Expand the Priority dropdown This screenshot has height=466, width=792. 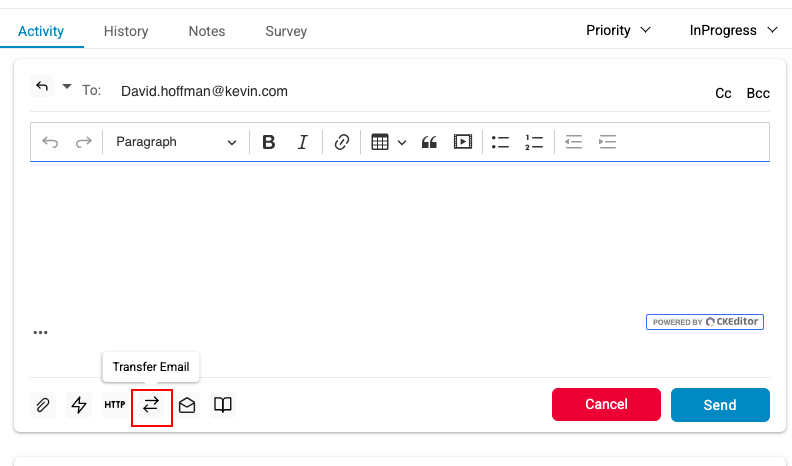(618, 30)
